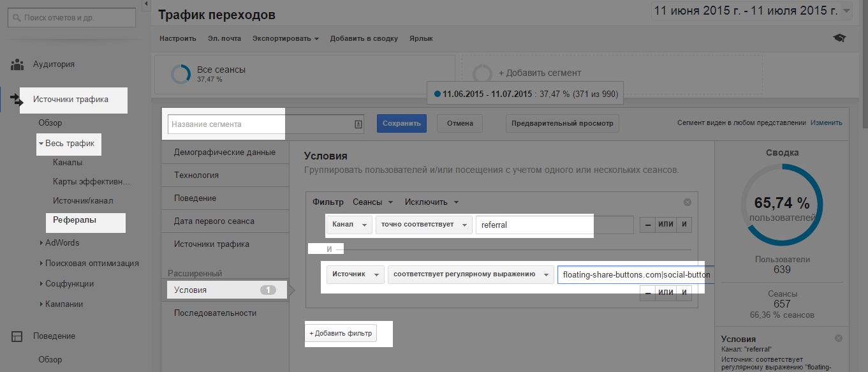Image resolution: width=868 pixels, height=372 pixels.
Task: Click the Изменить link
Action: (x=826, y=123)
